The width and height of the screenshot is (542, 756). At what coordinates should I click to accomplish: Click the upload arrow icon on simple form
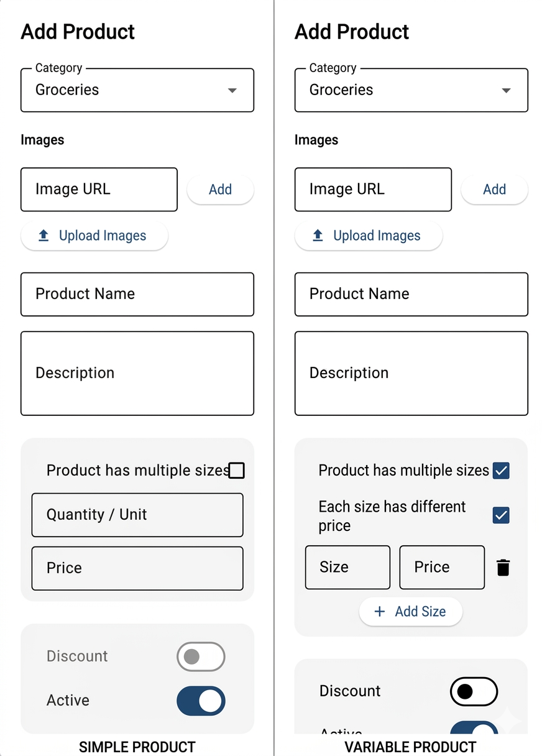point(43,236)
